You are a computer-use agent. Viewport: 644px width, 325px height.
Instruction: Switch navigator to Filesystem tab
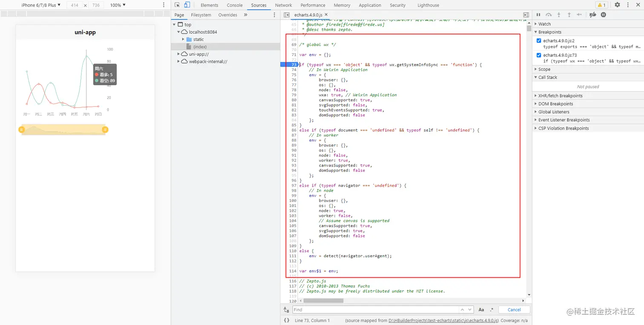(x=201, y=15)
